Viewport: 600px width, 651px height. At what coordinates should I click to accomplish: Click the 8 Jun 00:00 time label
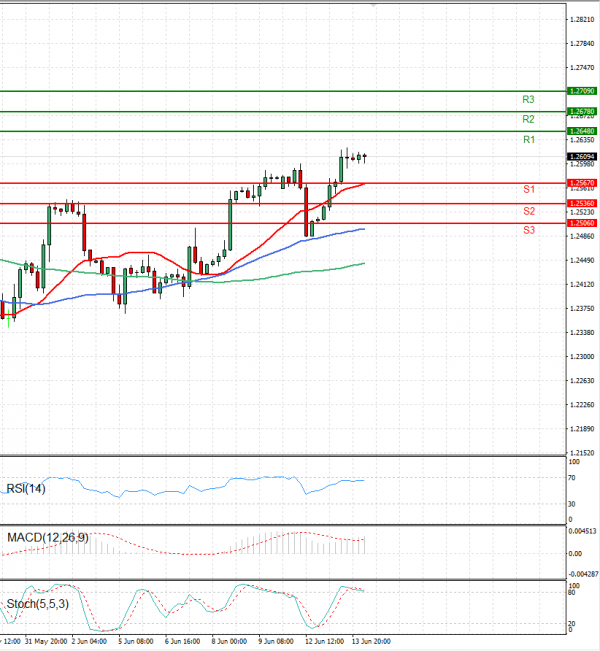[229, 641]
